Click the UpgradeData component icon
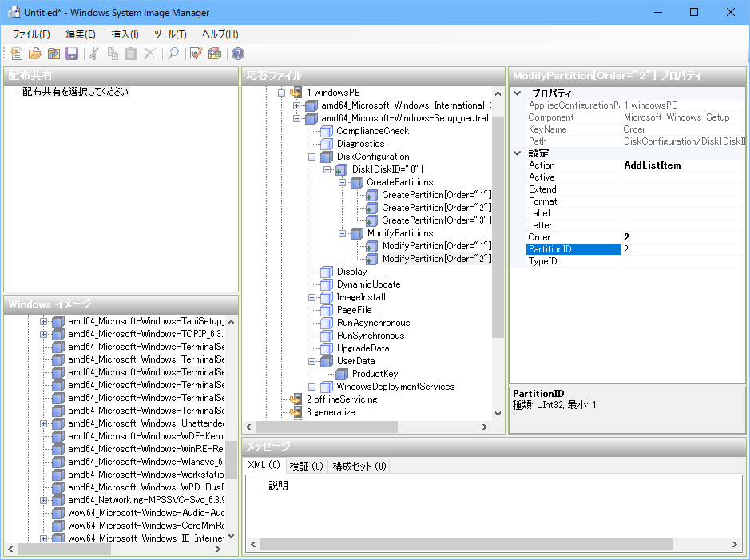 click(327, 348)
